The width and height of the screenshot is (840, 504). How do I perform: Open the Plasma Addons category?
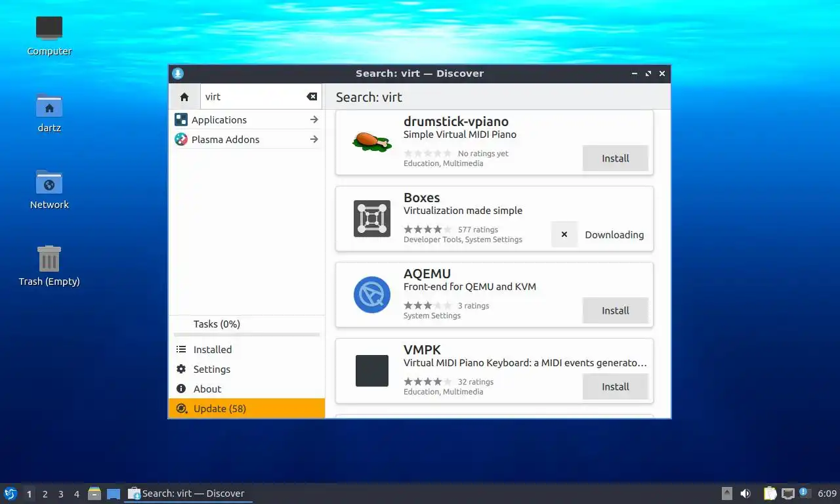point(247,139)
